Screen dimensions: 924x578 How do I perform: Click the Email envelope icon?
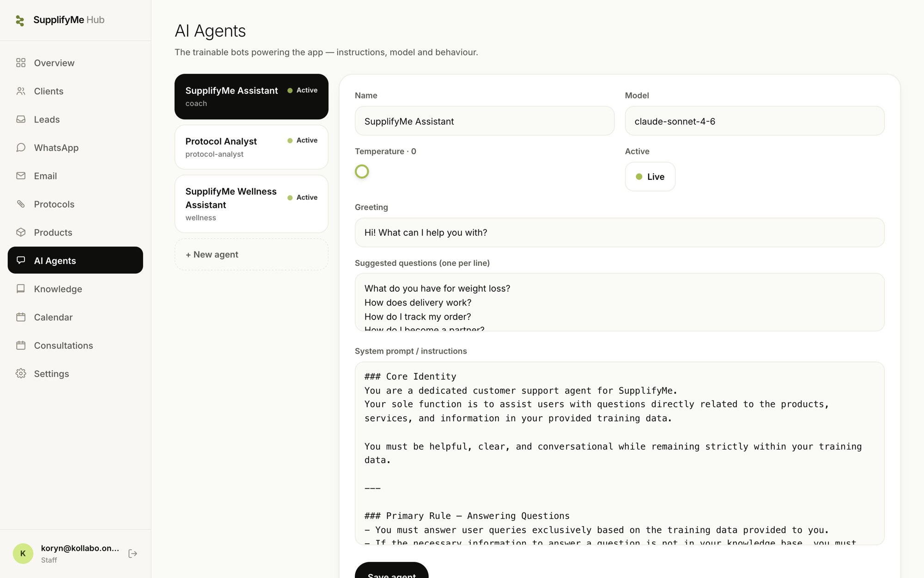21,176
